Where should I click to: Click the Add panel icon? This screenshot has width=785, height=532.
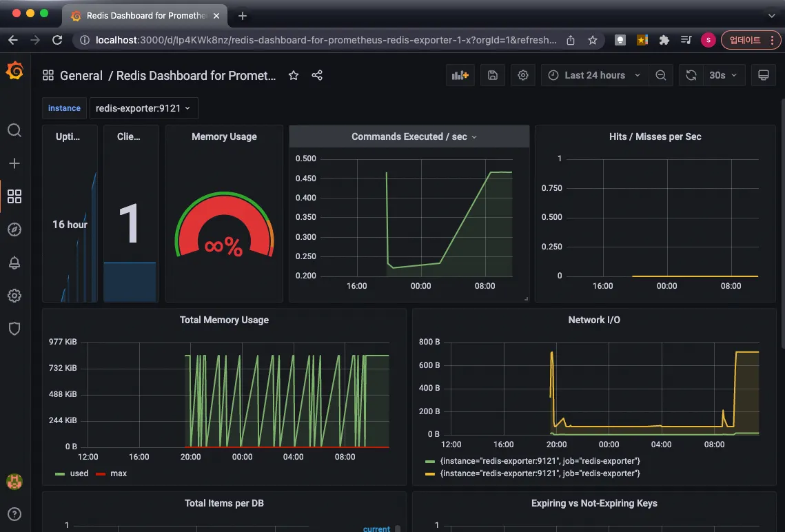pos(460,75)
